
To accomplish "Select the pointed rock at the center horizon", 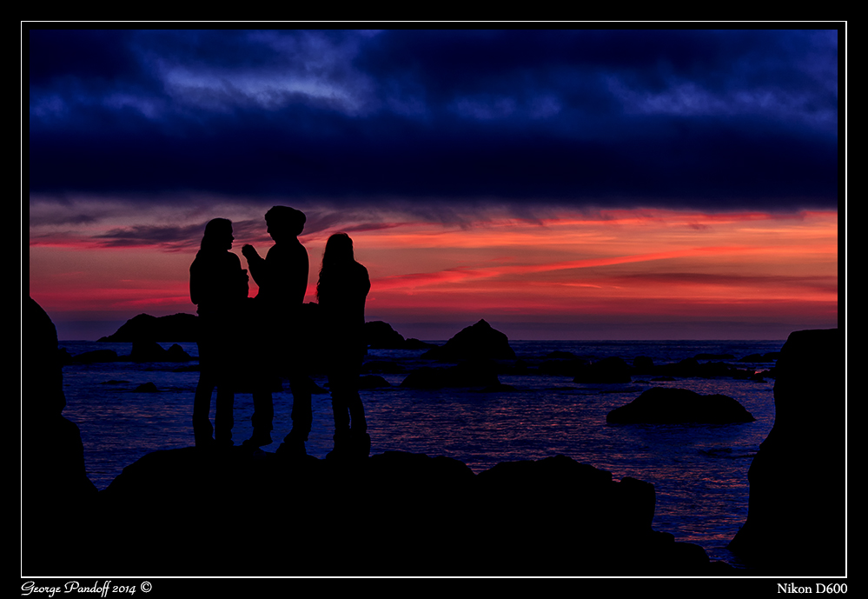I will coord(477,340).
